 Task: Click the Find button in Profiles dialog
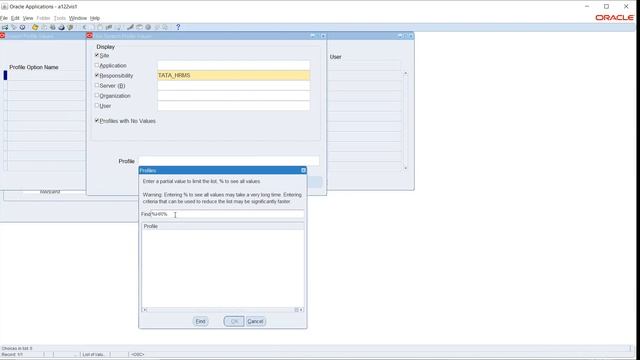tap(200, 321)
